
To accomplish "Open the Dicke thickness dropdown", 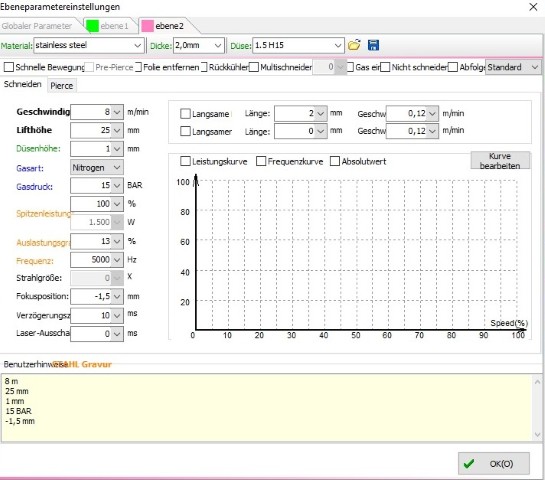I will point(198,46).
